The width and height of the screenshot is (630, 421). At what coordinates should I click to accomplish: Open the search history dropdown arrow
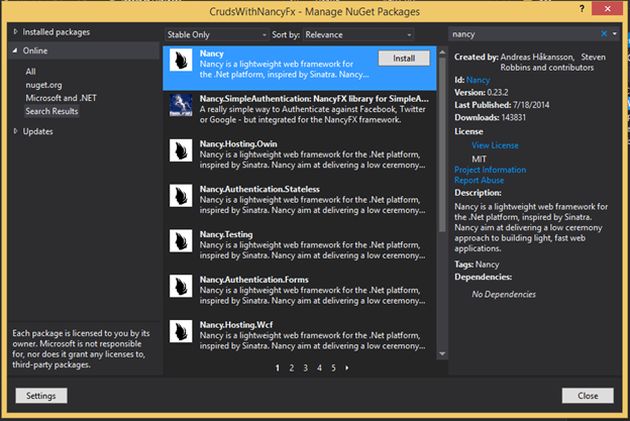(615, 34)
